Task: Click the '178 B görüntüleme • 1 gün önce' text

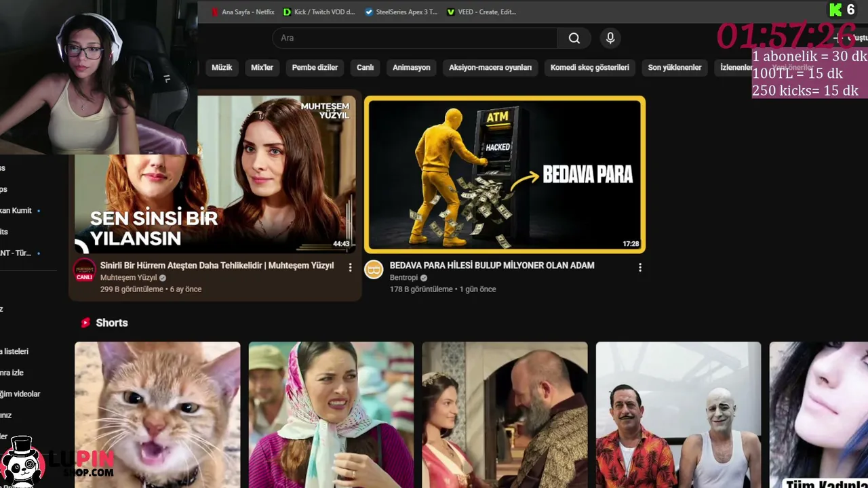Action: [443, 289]
